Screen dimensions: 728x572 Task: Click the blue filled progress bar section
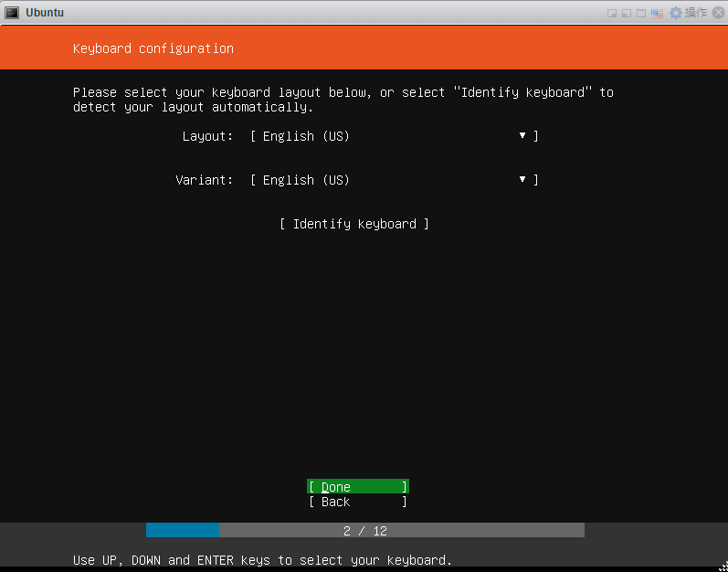(x=182, y=530)
